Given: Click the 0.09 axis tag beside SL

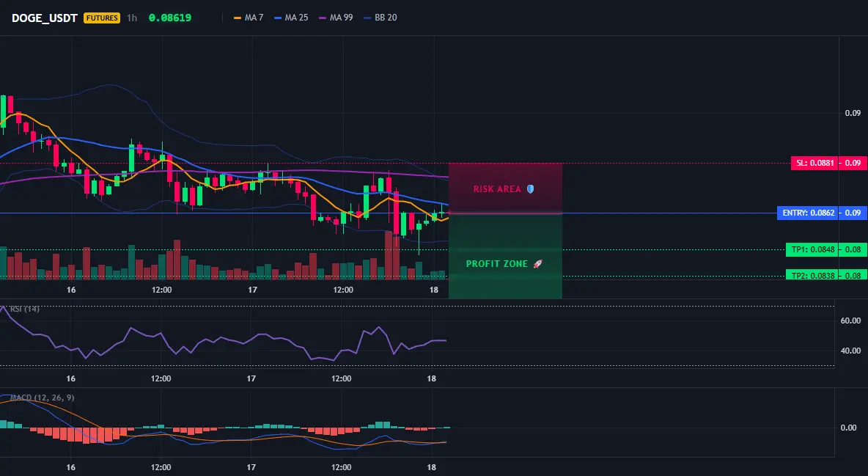Looking at the screenshot, I should click(853, 163).
